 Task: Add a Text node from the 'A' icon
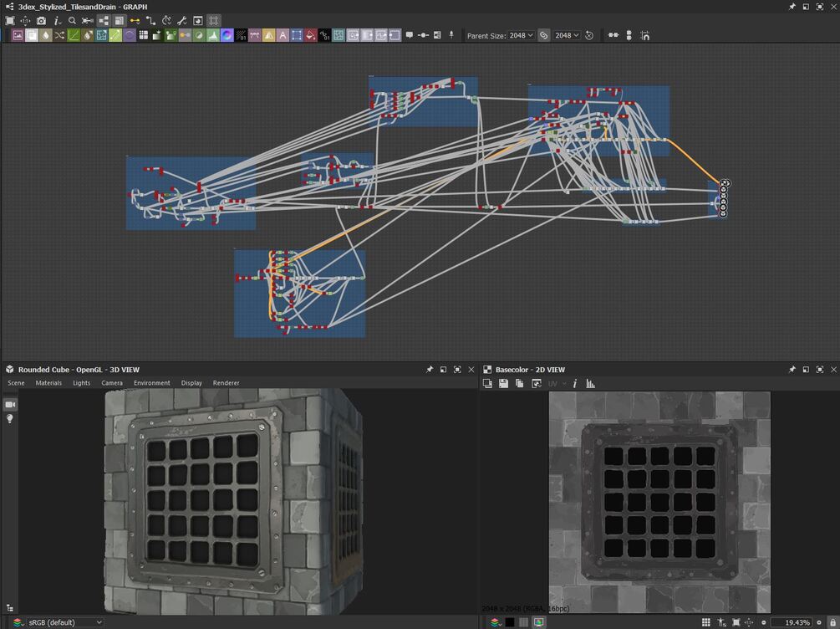point(283,36)
